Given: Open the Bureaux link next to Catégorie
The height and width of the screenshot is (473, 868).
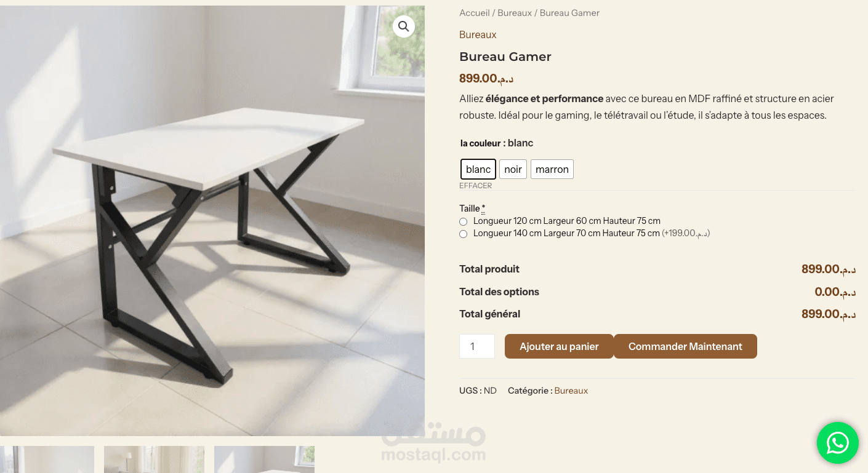Looking at the screenshot, I should tap(571, 391).
